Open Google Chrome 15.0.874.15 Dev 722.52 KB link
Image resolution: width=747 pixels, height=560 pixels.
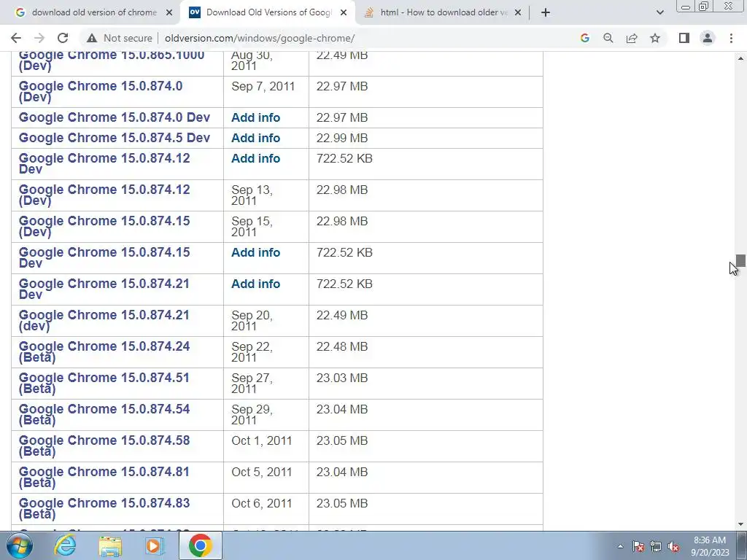pos(104,257)
